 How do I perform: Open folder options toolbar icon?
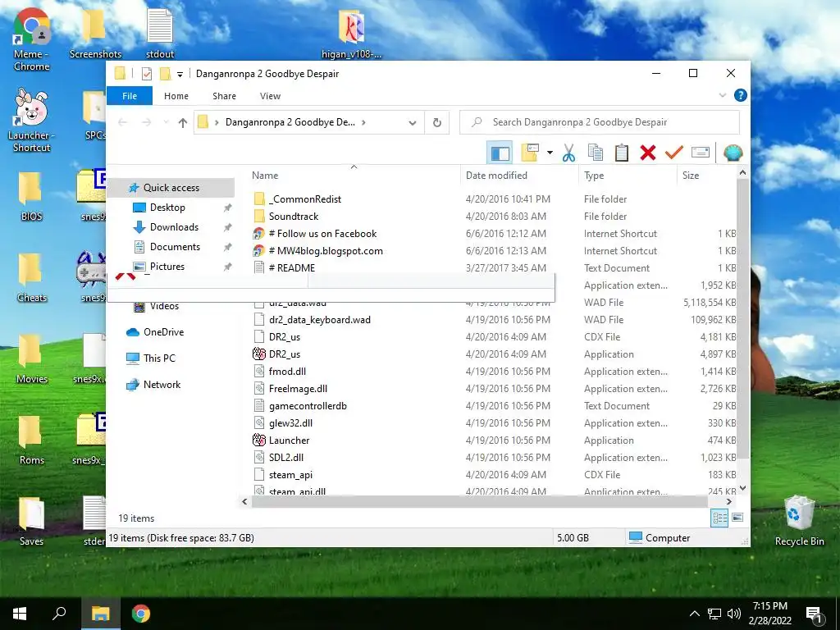point(530,153)
